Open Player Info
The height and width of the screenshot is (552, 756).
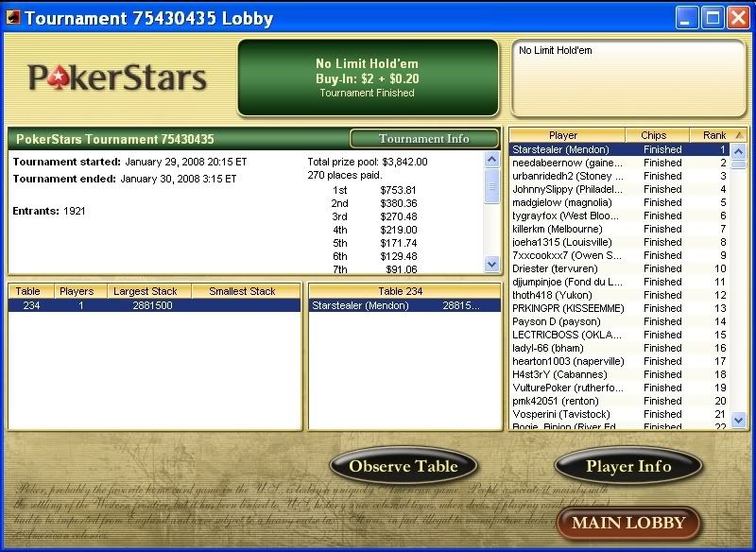tap(628, 466)
